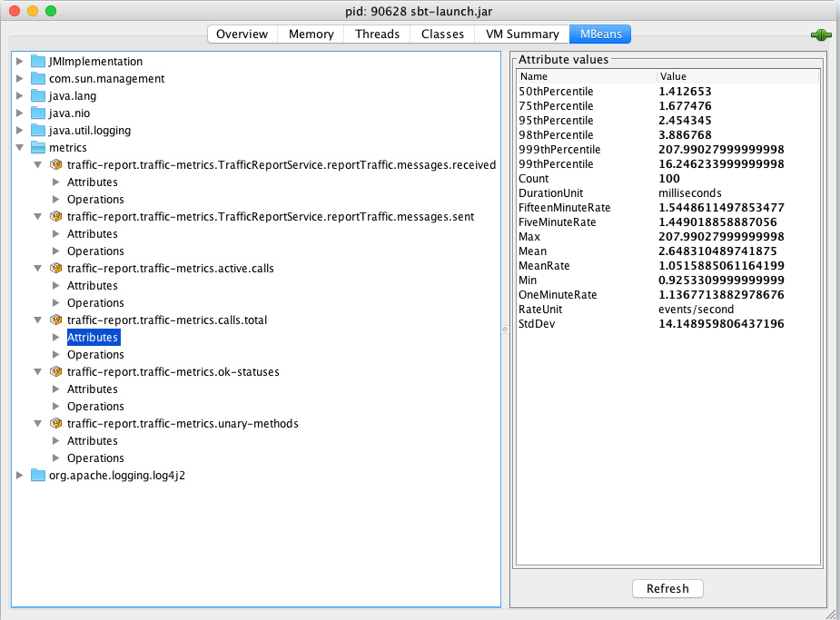Click the MeanRate attribute name

[544, 266]
